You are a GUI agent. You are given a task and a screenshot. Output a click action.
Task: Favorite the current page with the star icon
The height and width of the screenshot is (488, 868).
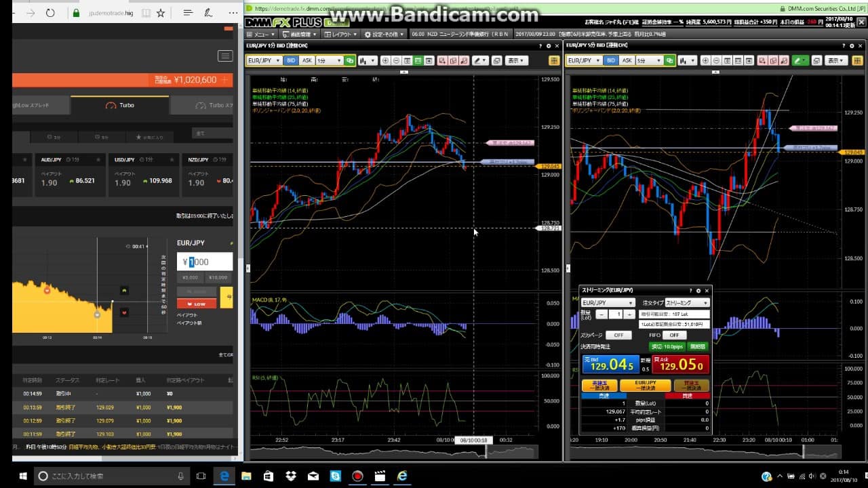point(161,13)
